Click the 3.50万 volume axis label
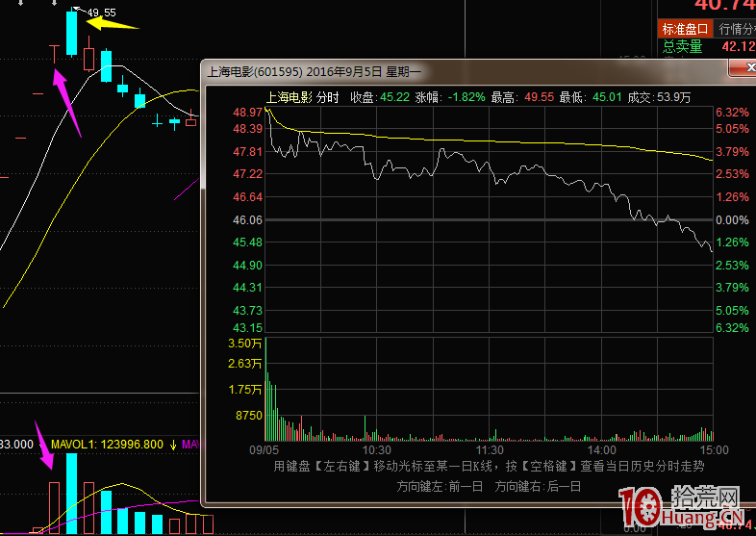 245,344
